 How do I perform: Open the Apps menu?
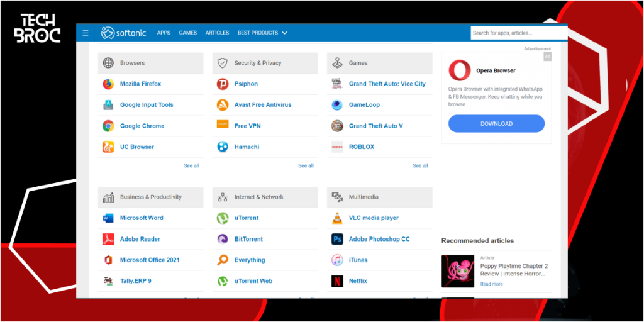coord(164,33)
